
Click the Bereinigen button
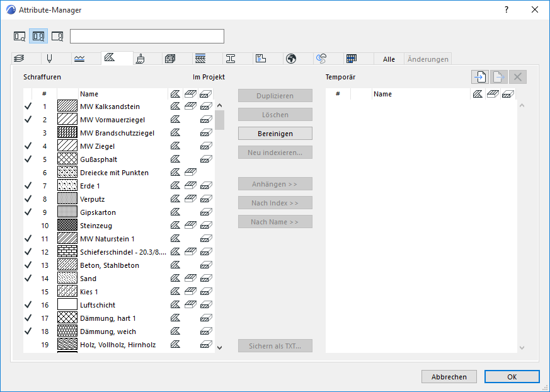tap(275, 134)
